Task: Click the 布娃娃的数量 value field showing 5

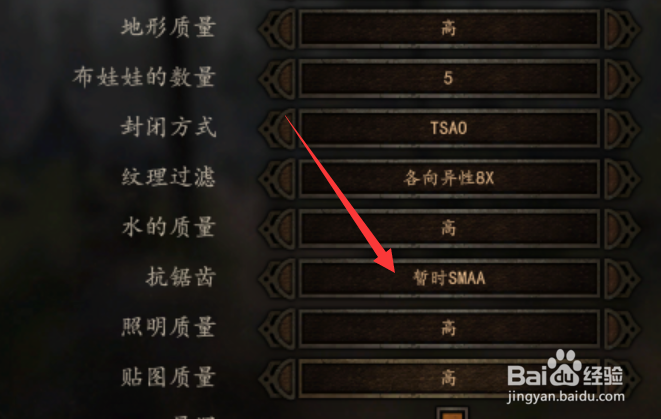Action: [449, 78]
